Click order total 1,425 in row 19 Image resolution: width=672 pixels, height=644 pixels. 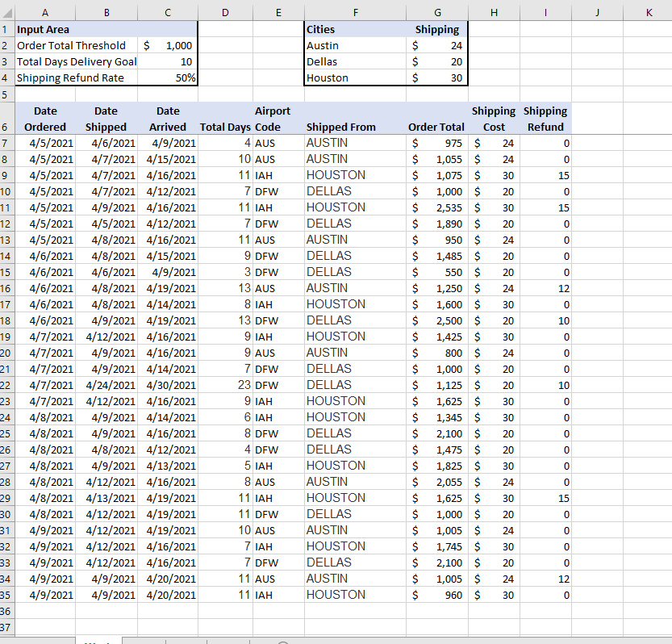tap(437, 337)
